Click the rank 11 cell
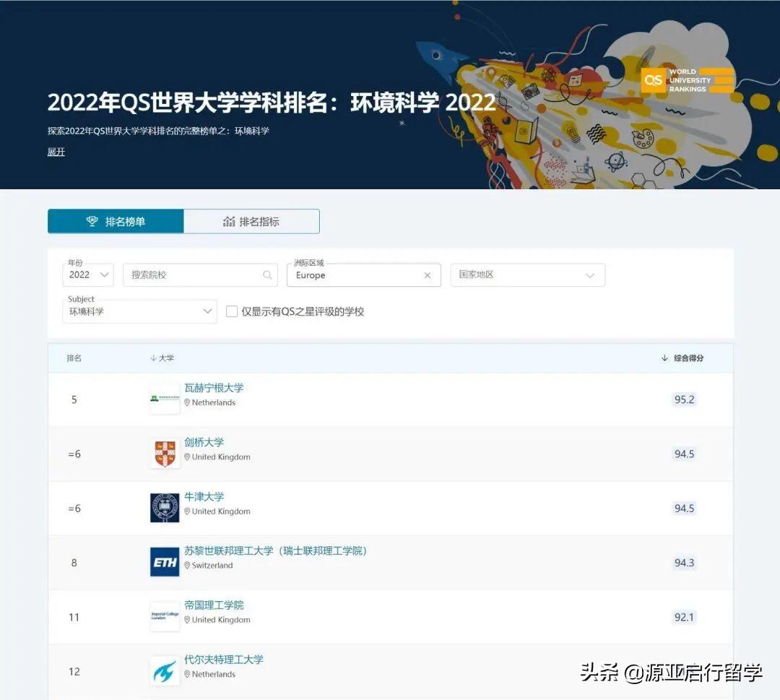 pos(74,617)
